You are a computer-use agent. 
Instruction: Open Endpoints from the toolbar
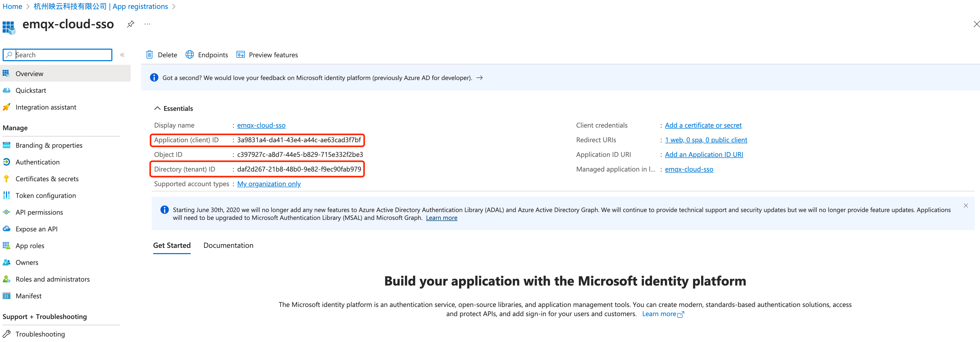(x=206, y=55)
